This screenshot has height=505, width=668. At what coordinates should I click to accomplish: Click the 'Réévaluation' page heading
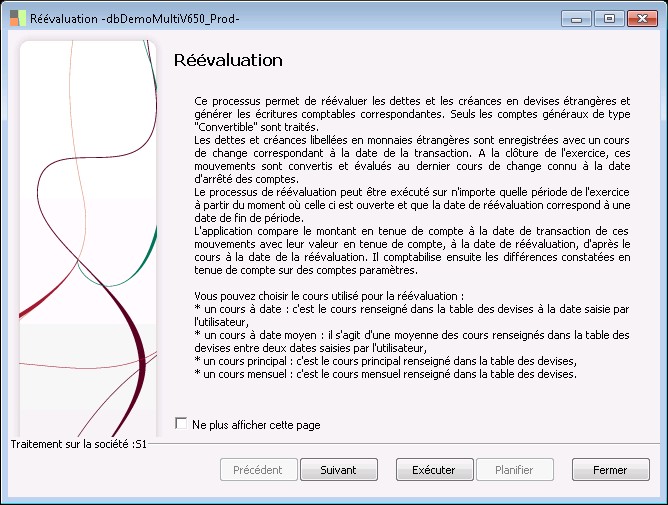(228, 60)
